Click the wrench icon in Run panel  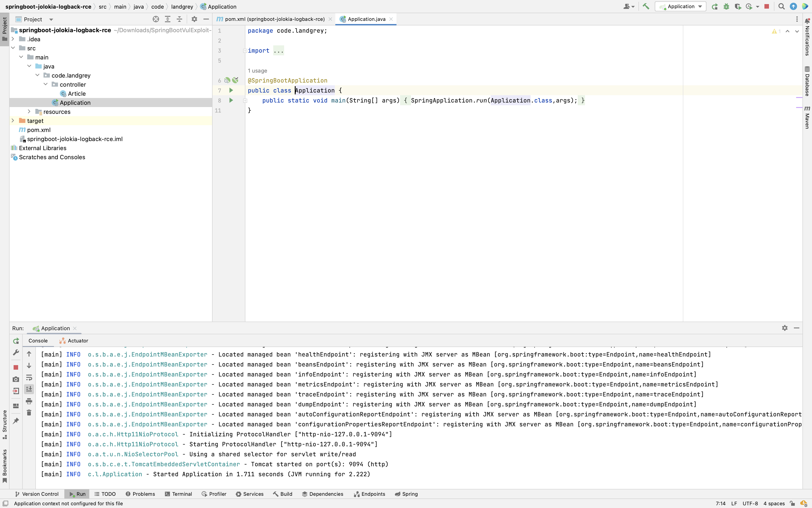click(16, 352)
